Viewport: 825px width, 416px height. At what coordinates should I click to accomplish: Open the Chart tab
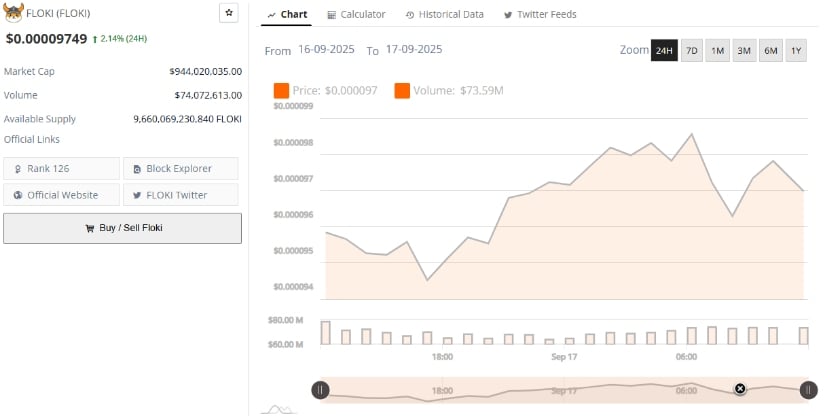[287, 15]
